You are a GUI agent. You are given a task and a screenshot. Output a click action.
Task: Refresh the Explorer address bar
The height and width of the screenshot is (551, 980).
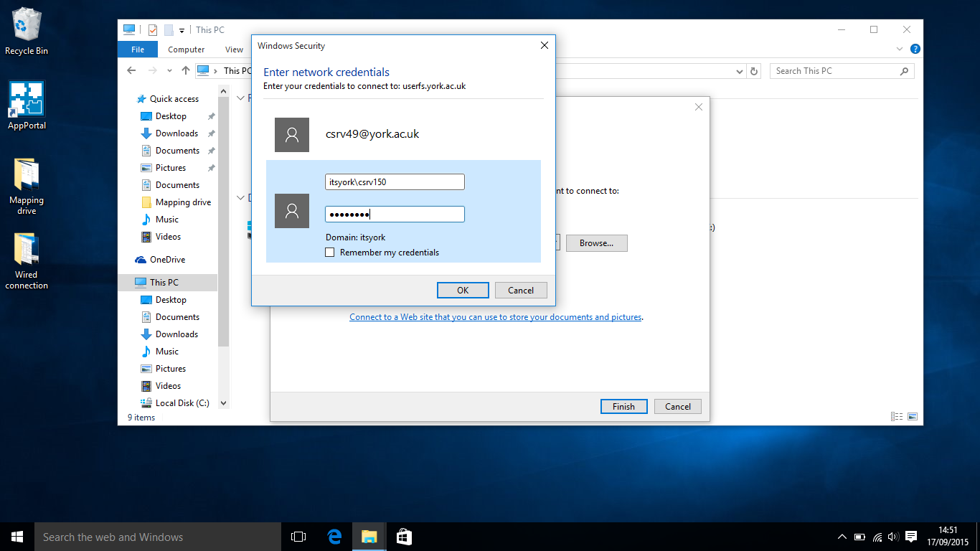point(753,71)
